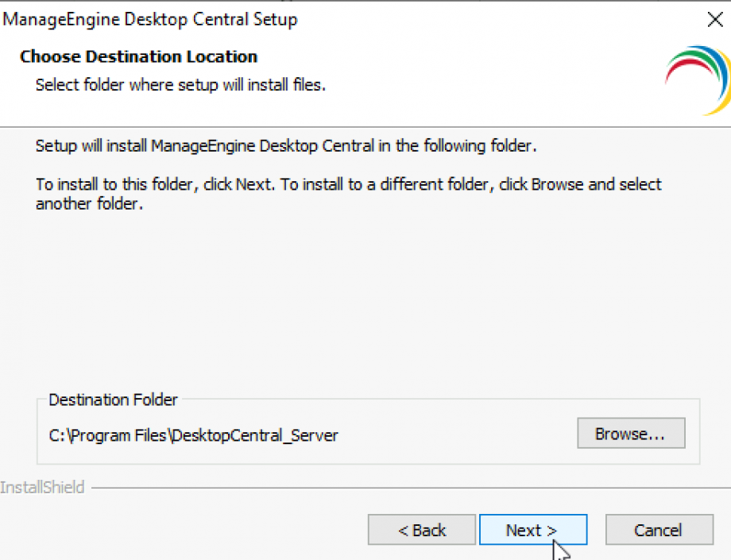
Task: Click the Destination Folder group label
Action: 112,400
